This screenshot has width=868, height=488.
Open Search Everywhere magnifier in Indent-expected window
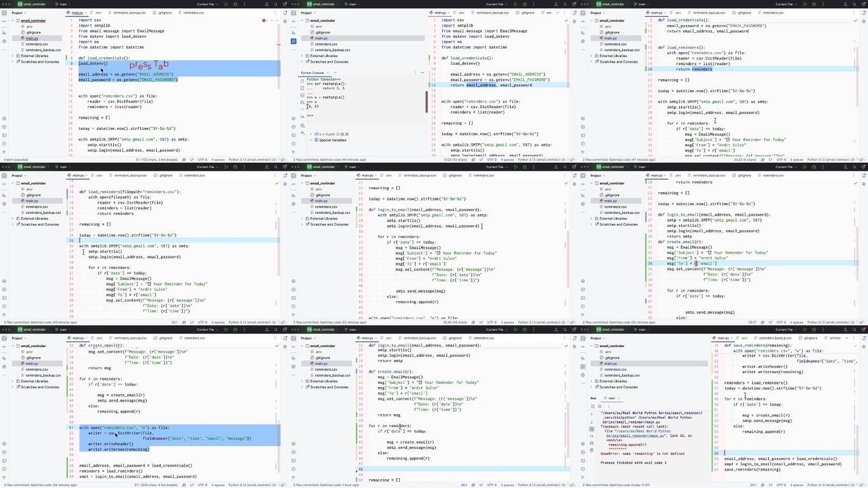click(x=276, y=4)
